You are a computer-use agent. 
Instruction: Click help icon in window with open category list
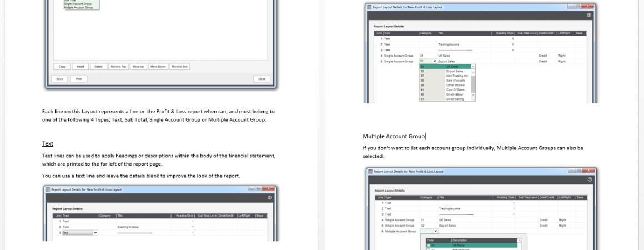click(589, 15)
